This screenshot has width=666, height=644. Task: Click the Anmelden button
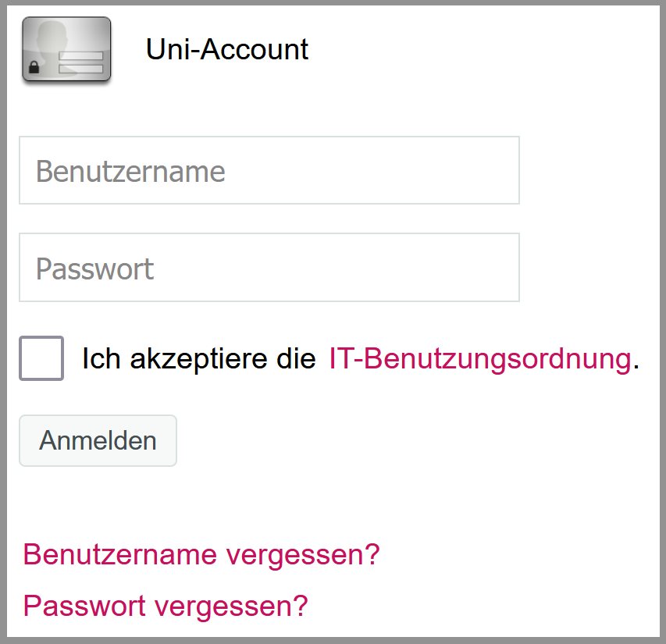(98, 441)
